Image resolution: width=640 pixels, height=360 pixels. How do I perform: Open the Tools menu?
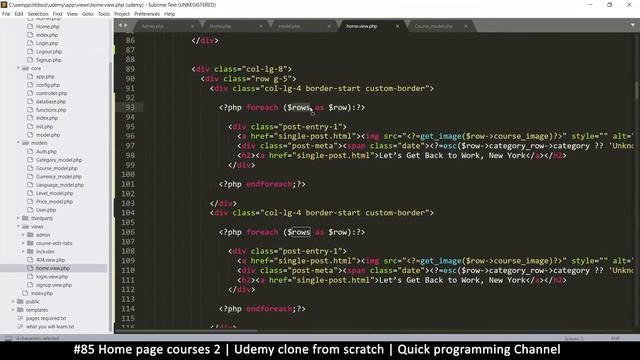click(x=104, y=14)
